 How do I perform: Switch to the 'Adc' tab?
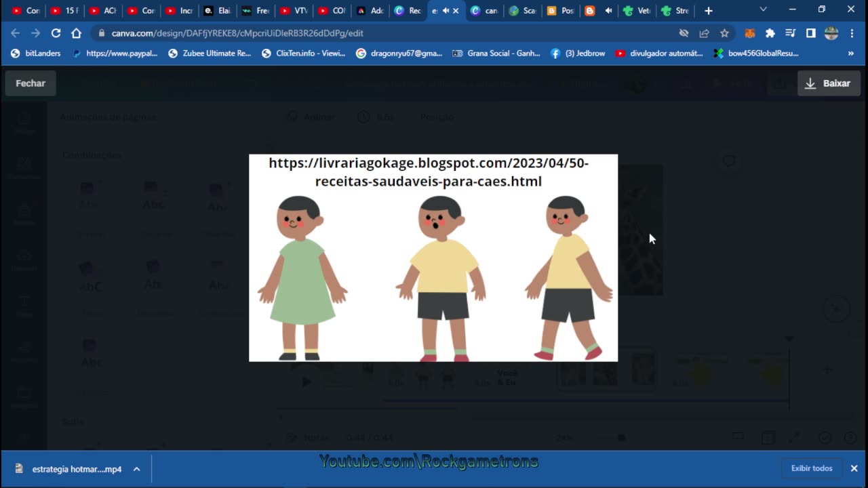(x=370, y=11)
